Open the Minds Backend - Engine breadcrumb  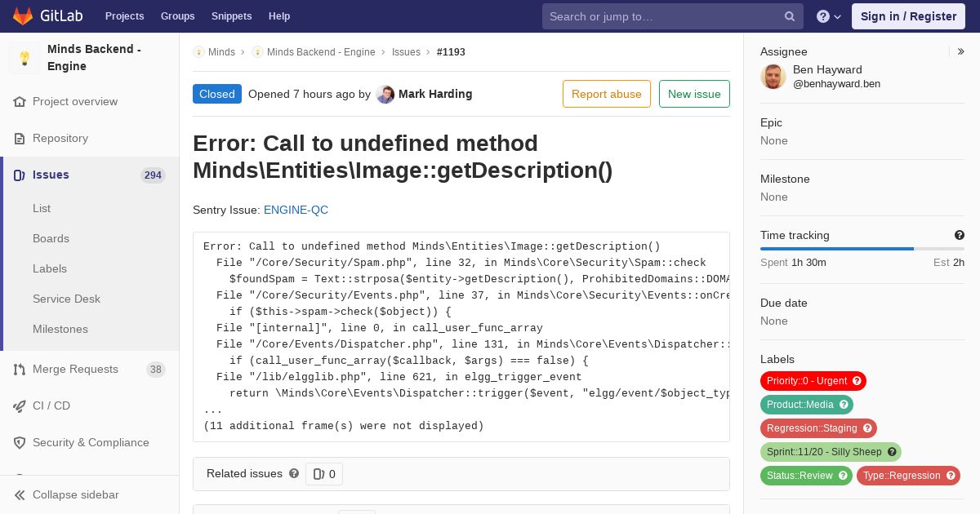[x=321, y=52]
